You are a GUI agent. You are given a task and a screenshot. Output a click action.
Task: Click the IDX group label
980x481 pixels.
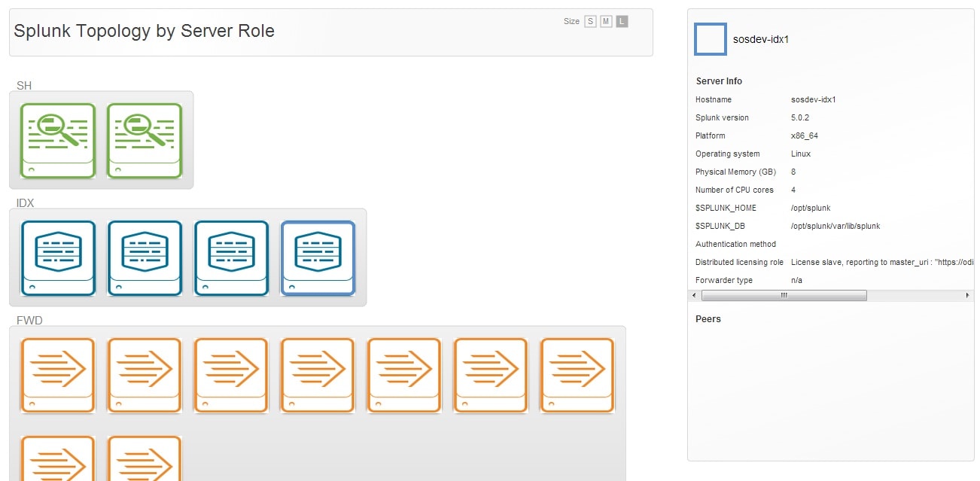26,203
